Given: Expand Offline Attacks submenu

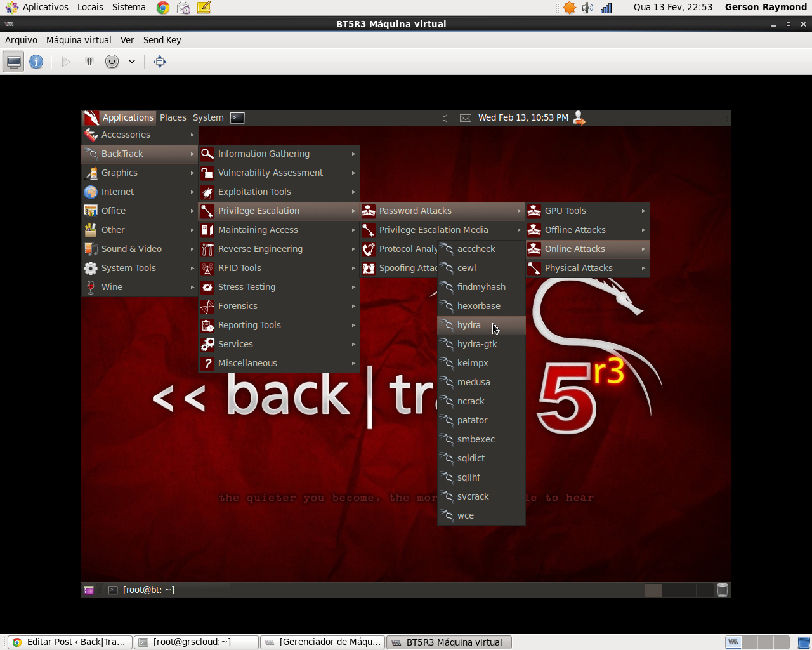Looking at the screenshot, I should pyautogui.click(x=588, y=230).
